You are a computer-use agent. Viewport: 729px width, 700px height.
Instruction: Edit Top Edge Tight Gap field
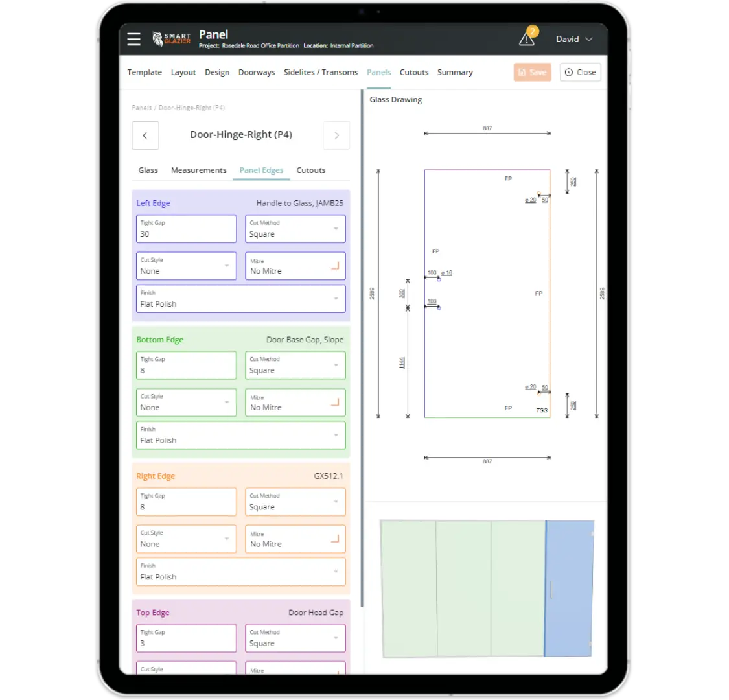[186, 638]
